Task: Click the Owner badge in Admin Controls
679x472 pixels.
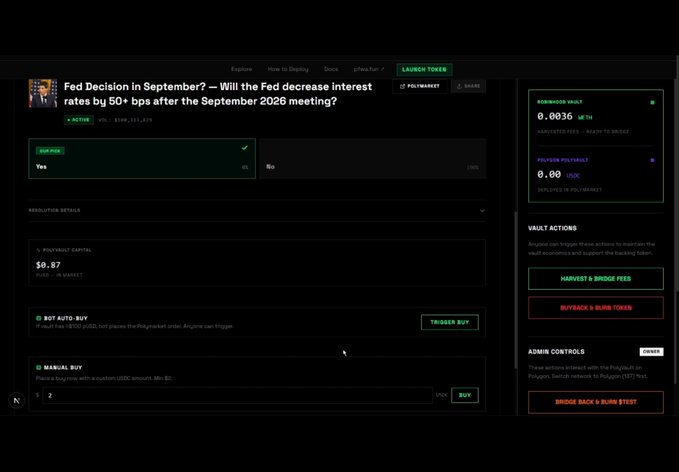Action: (651, 352)
